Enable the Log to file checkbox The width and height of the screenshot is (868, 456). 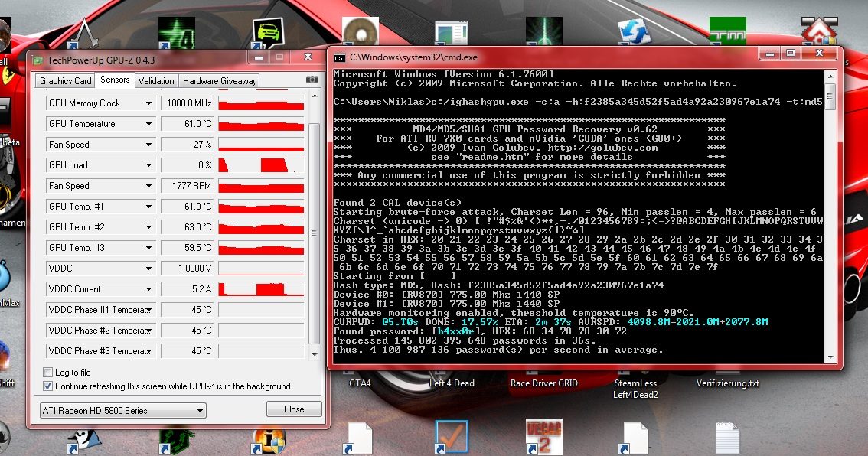pos(47,373)
